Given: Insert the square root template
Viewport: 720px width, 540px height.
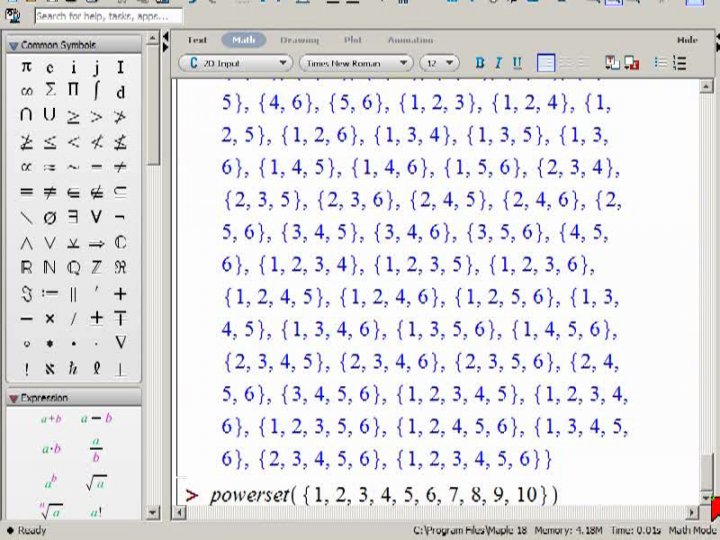Looking at the screenshot, I should tap(96, 482).
